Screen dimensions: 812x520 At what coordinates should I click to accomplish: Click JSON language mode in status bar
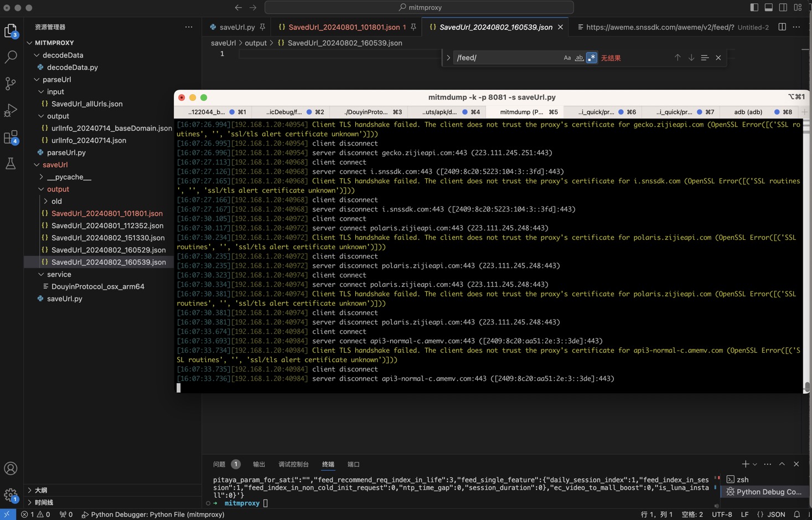click(x=771, y=514)
